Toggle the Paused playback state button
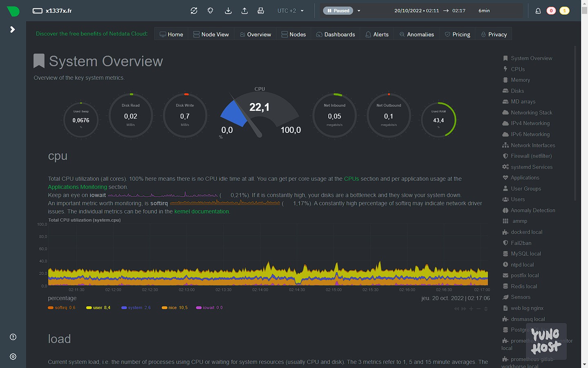 click(339, 11)
